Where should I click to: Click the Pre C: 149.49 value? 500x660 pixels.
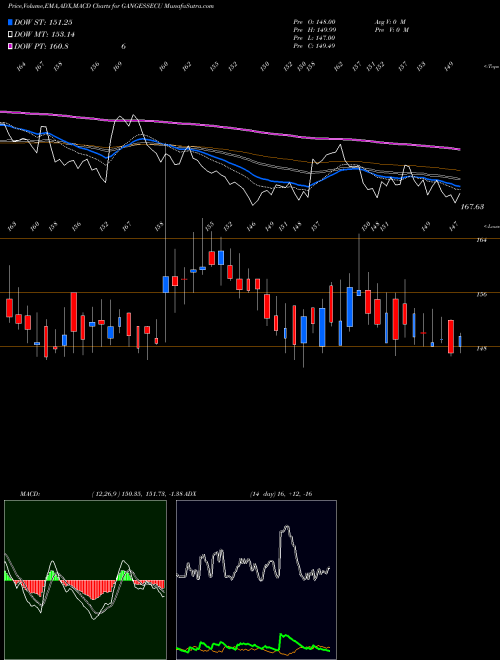click(314, 46)
